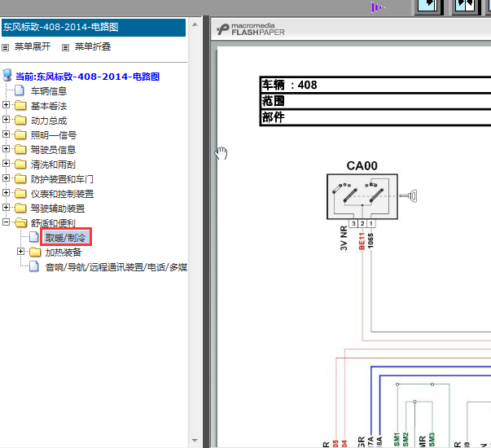Click the folder icon of 驾驶辅助装置

20,208
